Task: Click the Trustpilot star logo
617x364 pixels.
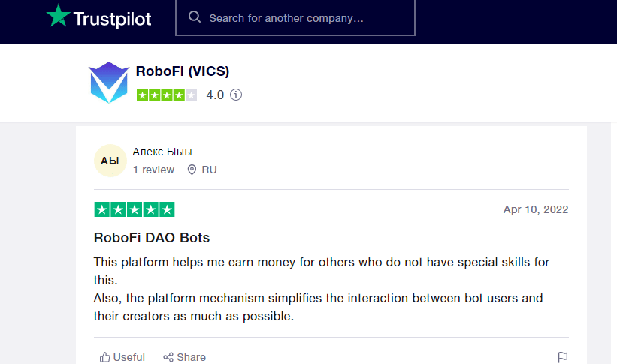Action: tap(58, 16)
